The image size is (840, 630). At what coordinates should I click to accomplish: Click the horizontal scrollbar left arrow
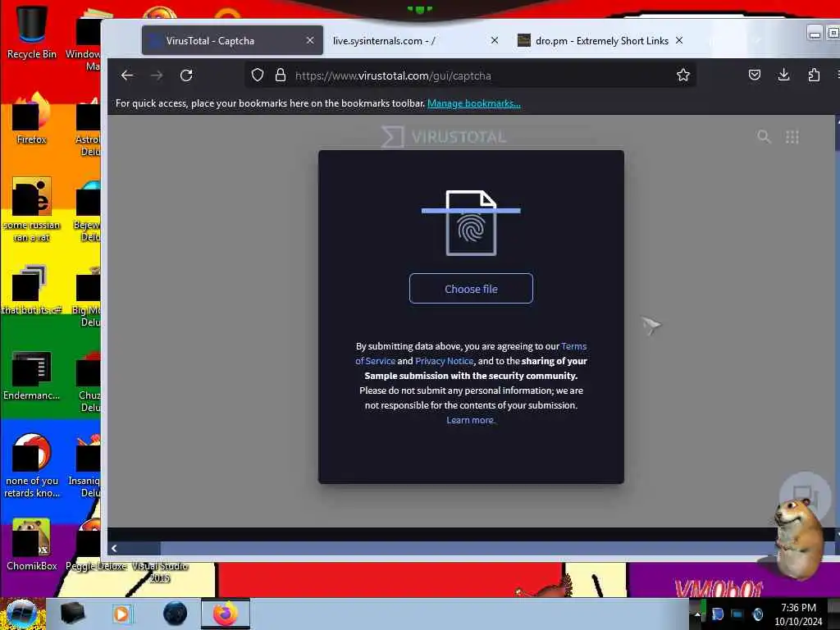[113, 548]
